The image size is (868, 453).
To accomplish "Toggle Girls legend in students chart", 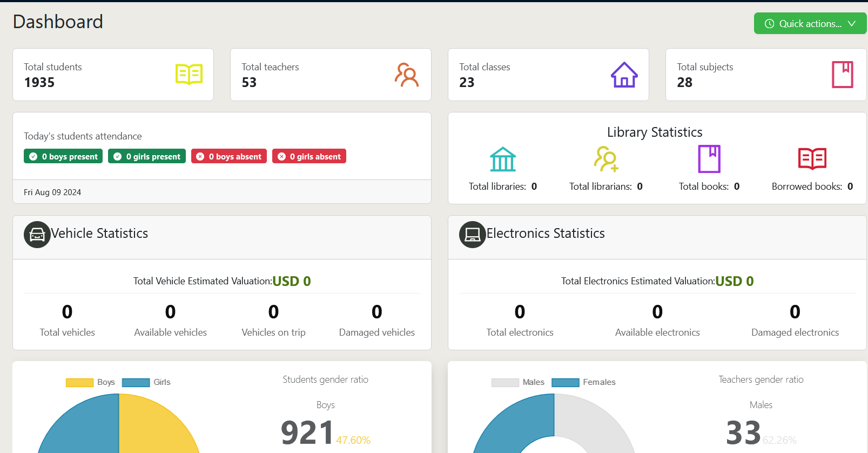I will pos(146,382).
